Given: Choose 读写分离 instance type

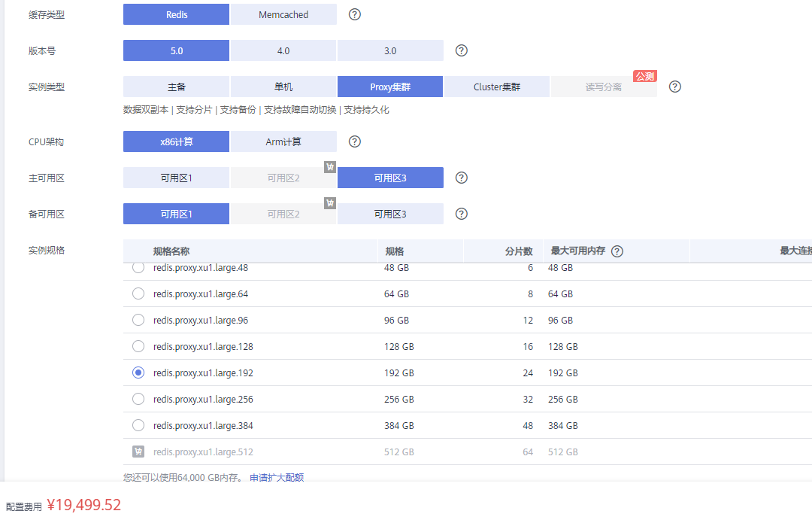Looking at the screenshot, I should pos(604,87).
